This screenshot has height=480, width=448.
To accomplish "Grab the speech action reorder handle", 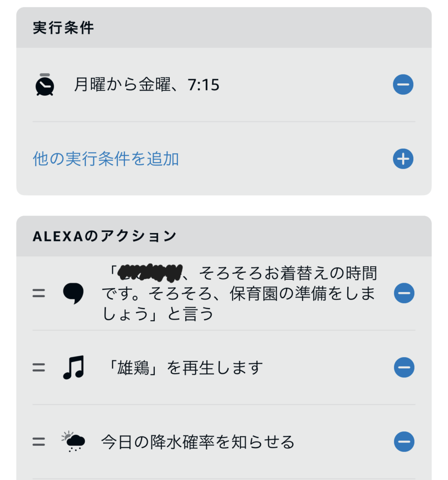I will 39,293.
